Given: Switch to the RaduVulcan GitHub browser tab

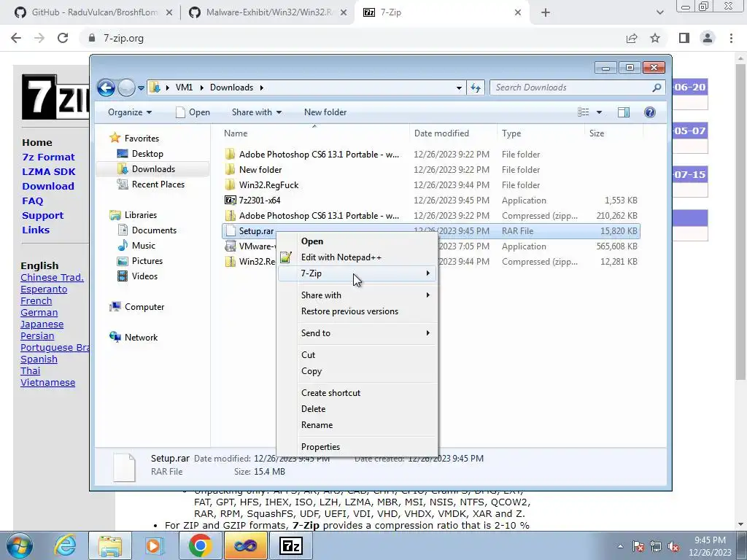Looking at the screenshot, I should (93, 12).
